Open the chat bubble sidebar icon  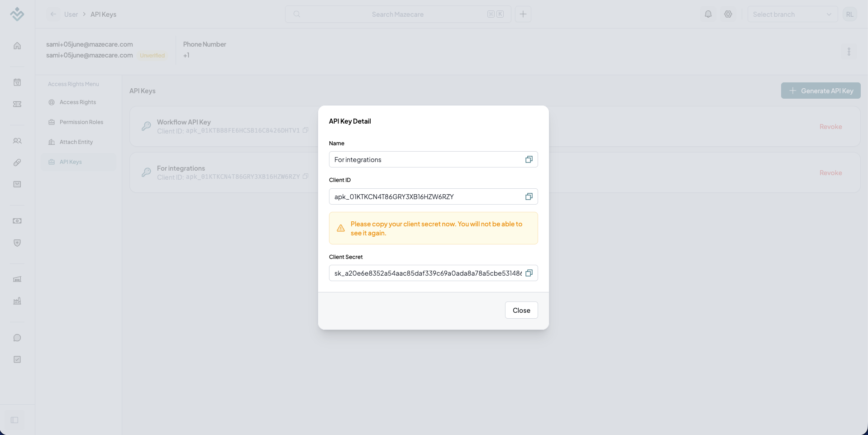[x=17, y=338]
